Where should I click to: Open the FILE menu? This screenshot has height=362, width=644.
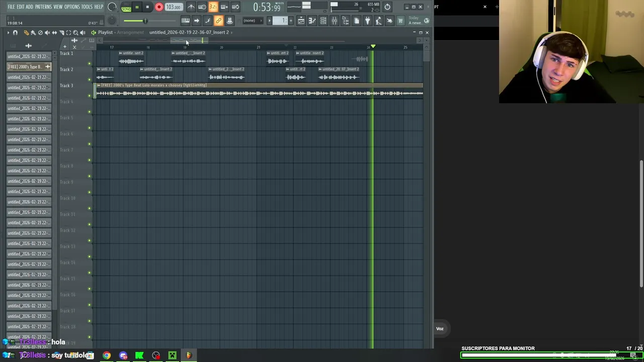tap(11, 7)
